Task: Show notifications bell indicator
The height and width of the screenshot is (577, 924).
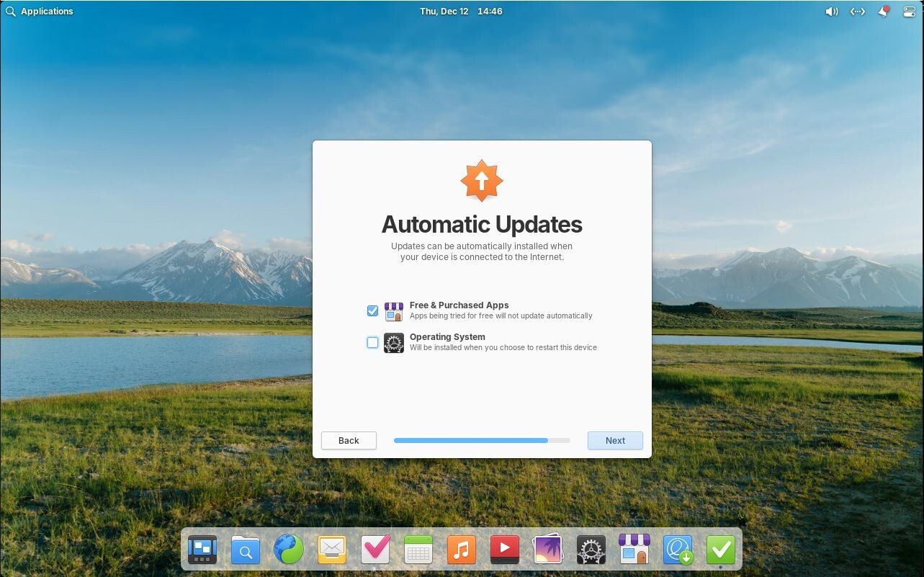Action: click(884, 12)
